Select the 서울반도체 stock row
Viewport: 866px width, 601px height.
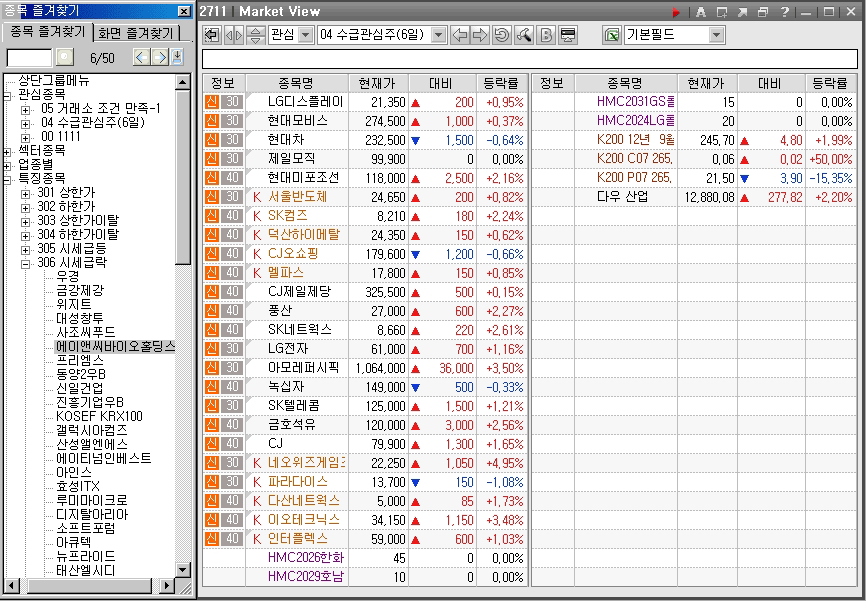[365, 197]
